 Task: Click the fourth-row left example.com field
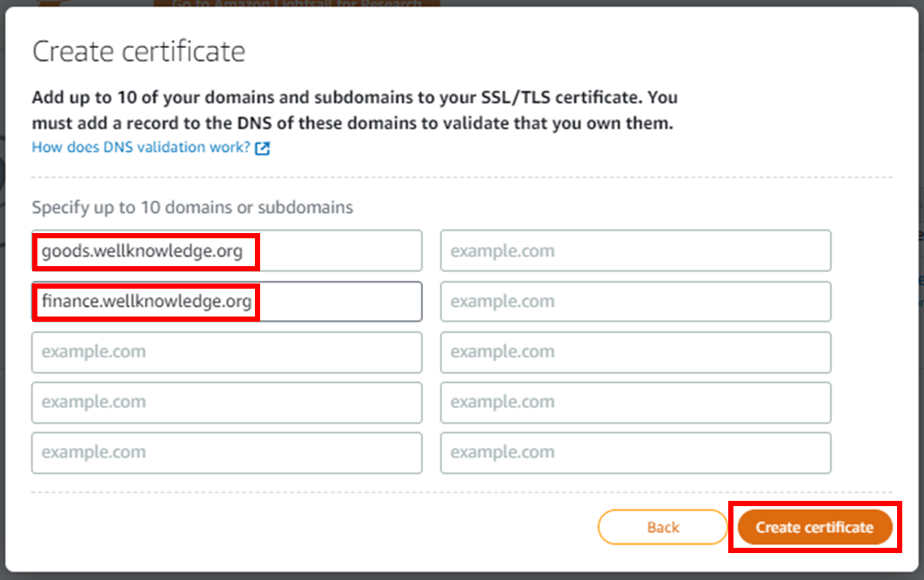(227, 403)
